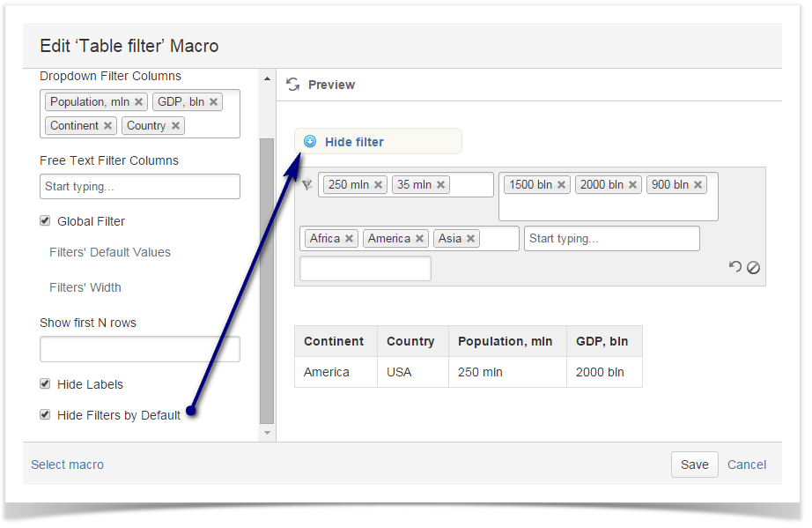This screenshot has width=812, height=528.
Task: Disable Hide Filters by Default
Action: tap(45, 414)
